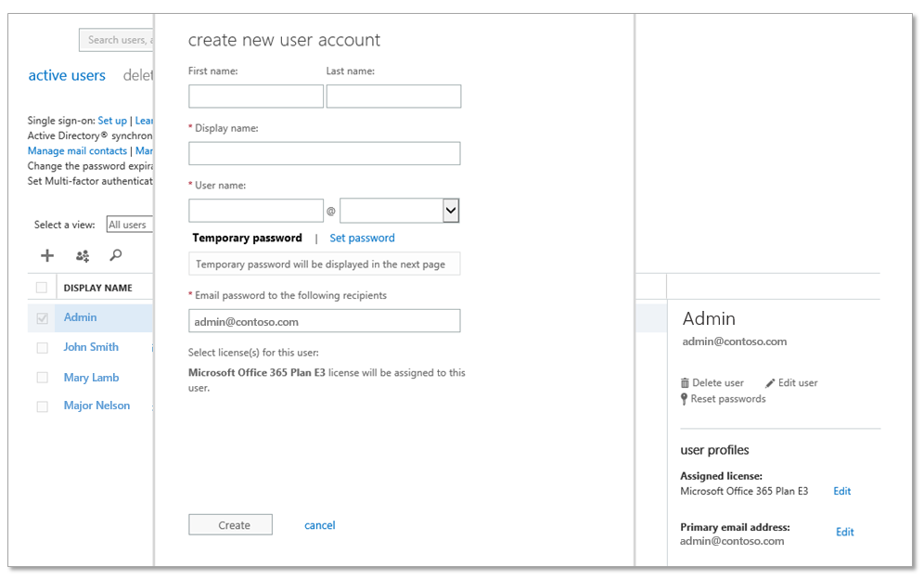Select Mary Lamb's row checkbox
924x580 pixels.
click(x=40, y=377)
